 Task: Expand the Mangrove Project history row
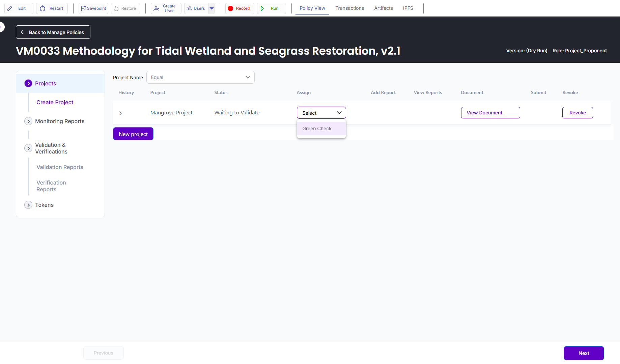[x=120, y=113]
